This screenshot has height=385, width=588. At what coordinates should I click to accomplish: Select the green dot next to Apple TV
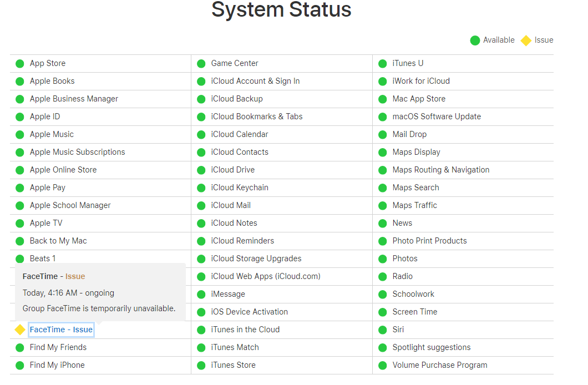pos(20,224)
